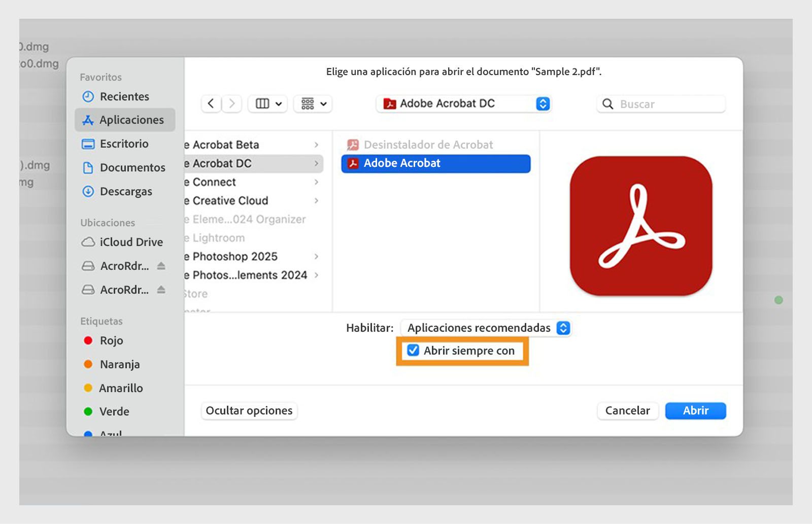Screen dimensions: 812x524
Task: Select Acrobat Beta in the column browser
Action: tap(233, 145)
